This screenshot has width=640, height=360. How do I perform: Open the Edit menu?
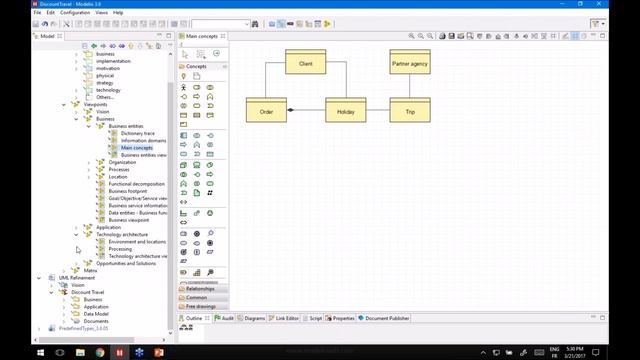50,13
